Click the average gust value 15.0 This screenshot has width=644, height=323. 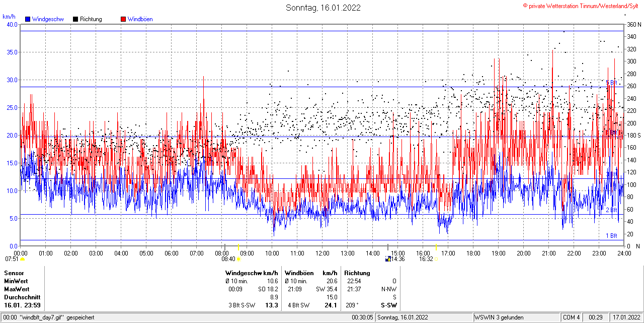coord(332,297)
